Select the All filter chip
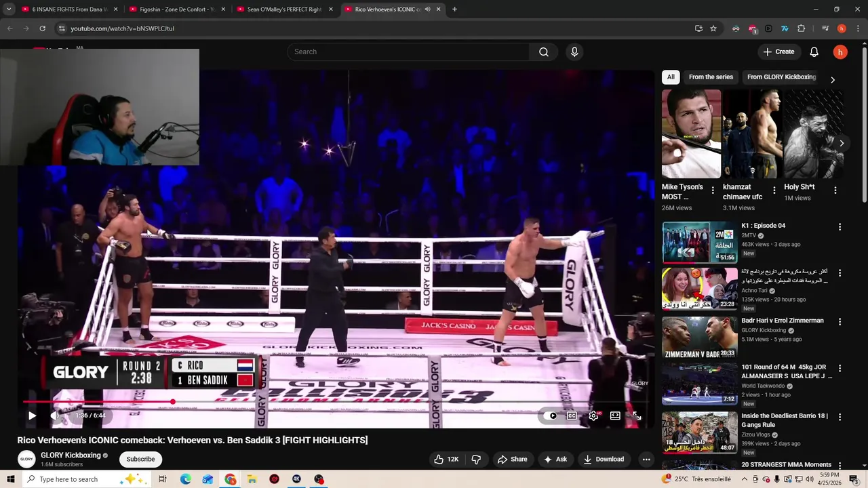 click(x=671, y=77)
